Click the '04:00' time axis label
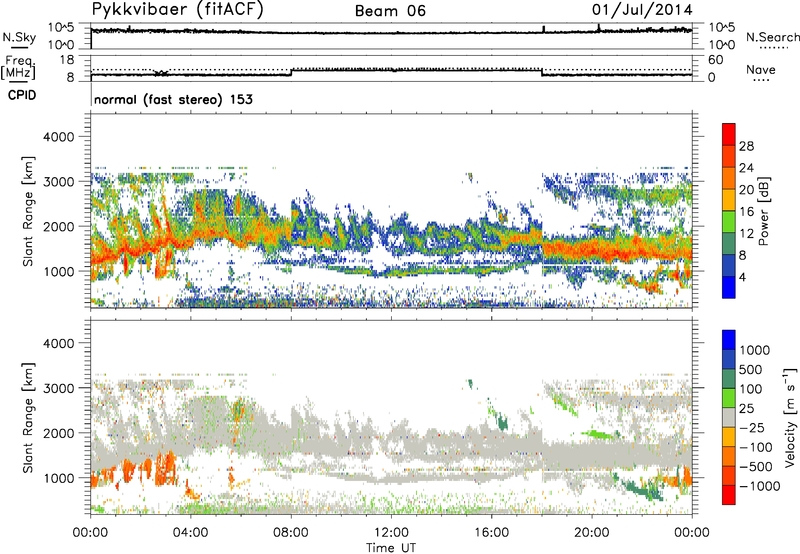Image resolution: width=800 pixels, height=554 pixels. [x=191, y=533]
